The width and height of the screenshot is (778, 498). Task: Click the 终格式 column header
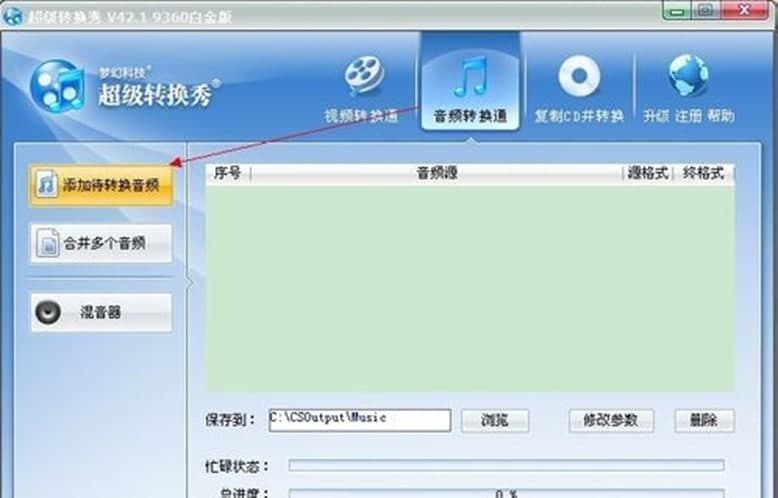point(703,173)
